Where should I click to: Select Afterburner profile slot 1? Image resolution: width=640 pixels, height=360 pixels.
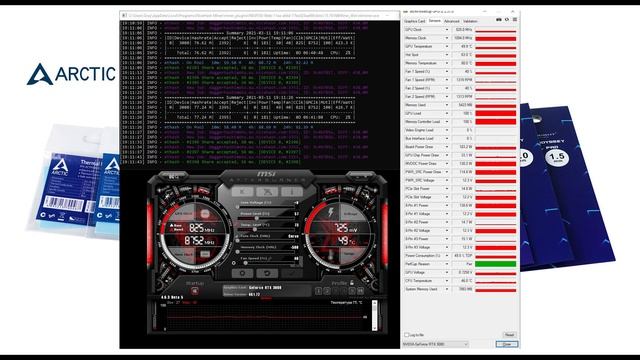click(319, 291)
